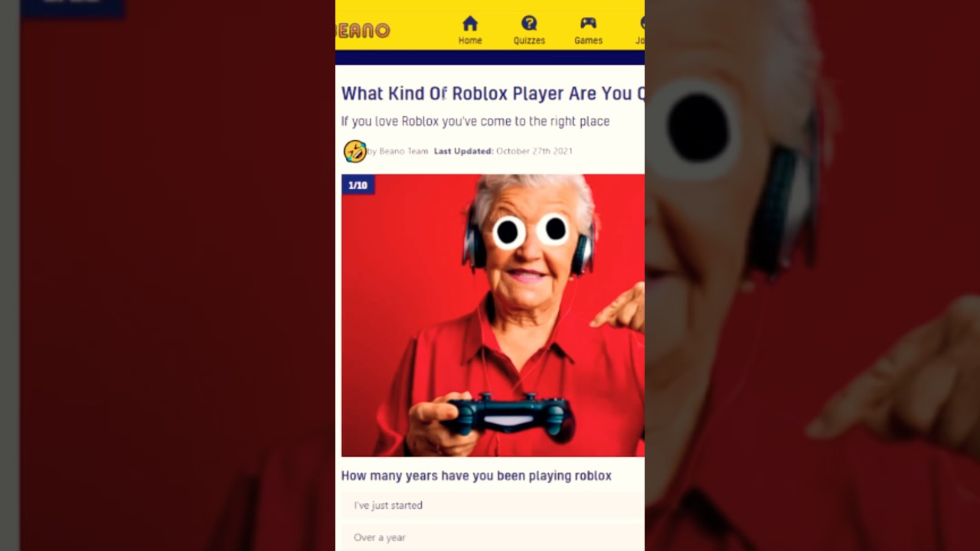Click the Beano logo
This screenshot has height=551, width=980.
(x=363, y=31)
